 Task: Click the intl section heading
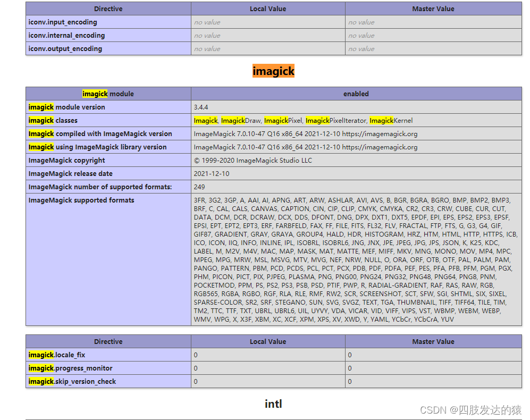(x=273, y=404)
